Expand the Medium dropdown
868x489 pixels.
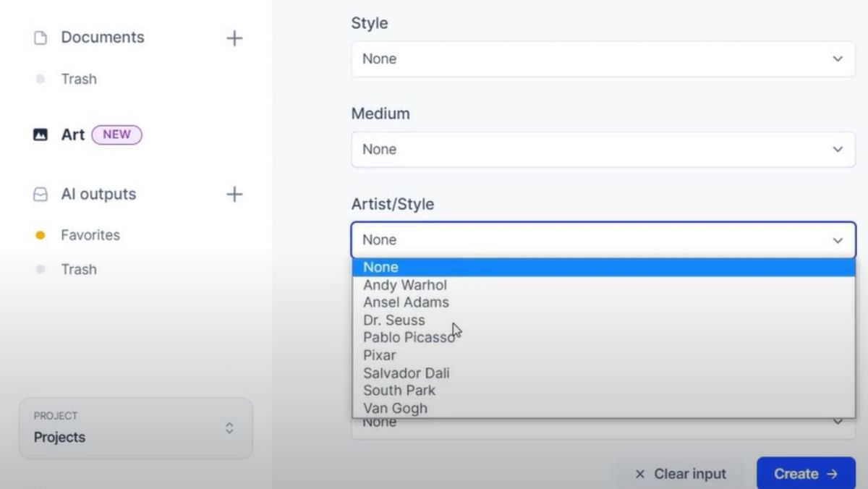click(x=603, y=149)
